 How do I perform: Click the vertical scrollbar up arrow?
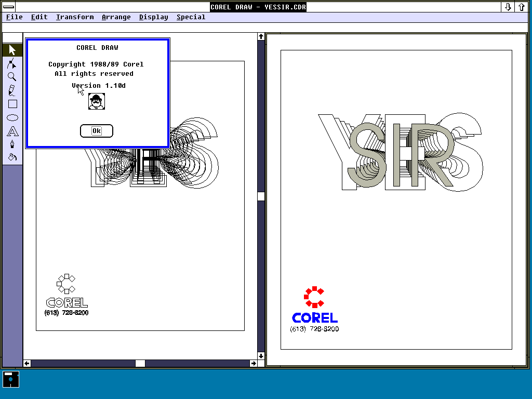(x=261, y=36)
